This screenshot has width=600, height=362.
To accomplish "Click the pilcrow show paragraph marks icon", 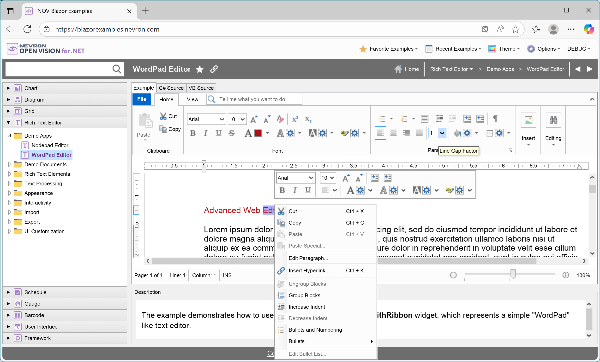I will pos(495,119).
